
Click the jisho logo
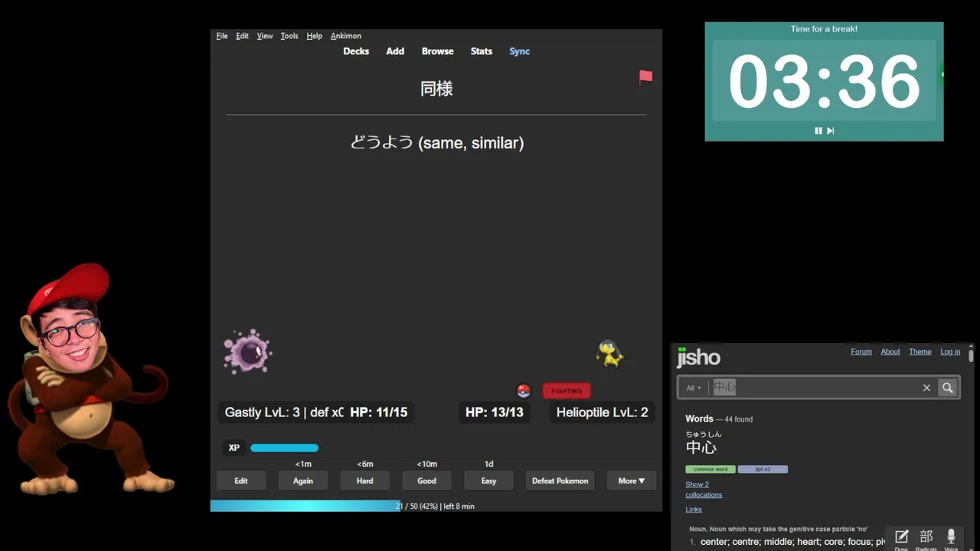[698, 357]
